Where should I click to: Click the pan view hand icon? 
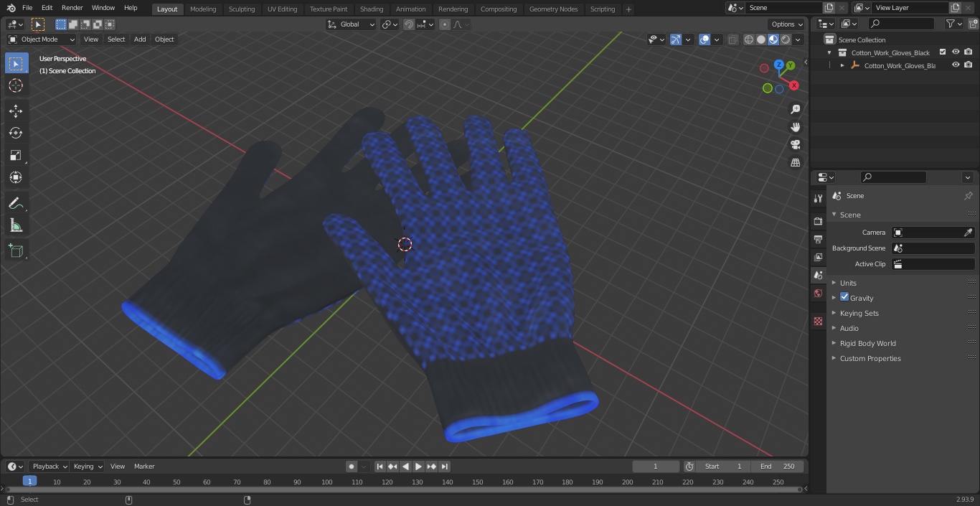click(x=795, y=127)
